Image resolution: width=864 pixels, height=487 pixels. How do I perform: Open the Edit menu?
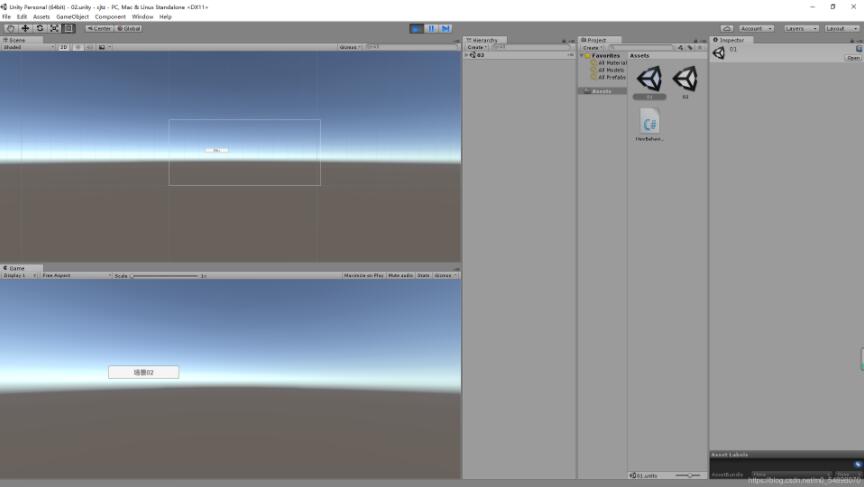click(x=22, y=17)
